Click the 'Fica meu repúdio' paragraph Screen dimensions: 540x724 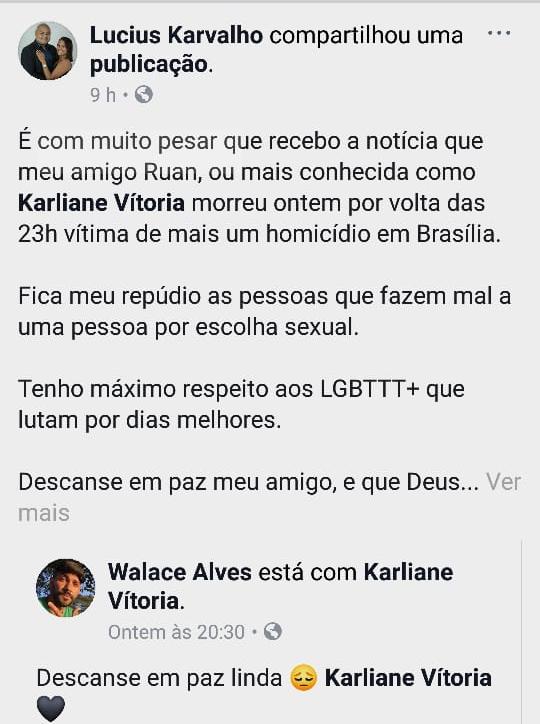[264, 312]
